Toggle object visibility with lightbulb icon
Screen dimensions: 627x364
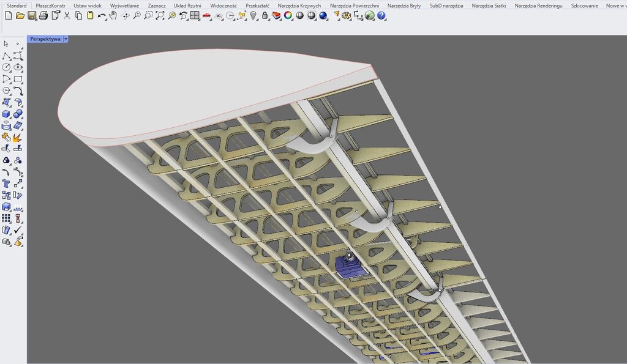coord(253,15)
